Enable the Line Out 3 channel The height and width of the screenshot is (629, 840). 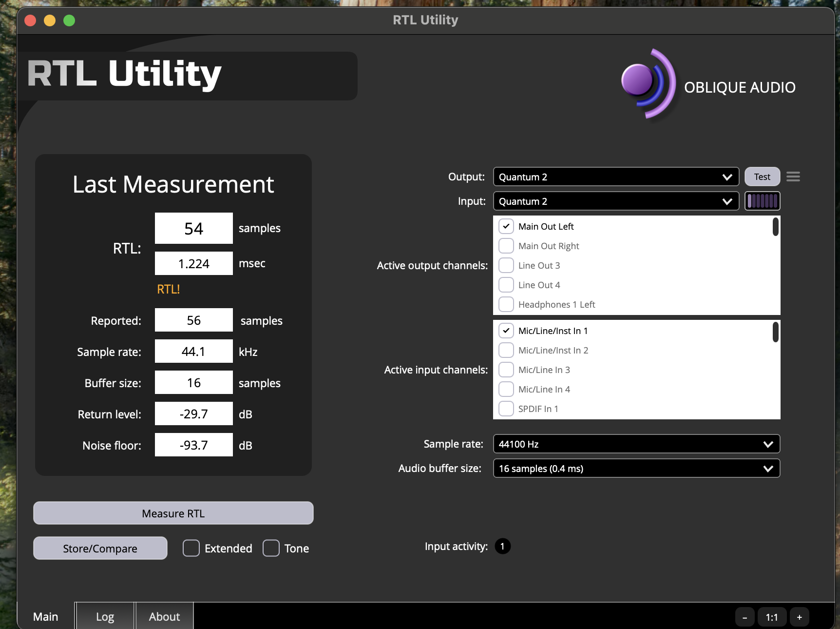(506, 265)
